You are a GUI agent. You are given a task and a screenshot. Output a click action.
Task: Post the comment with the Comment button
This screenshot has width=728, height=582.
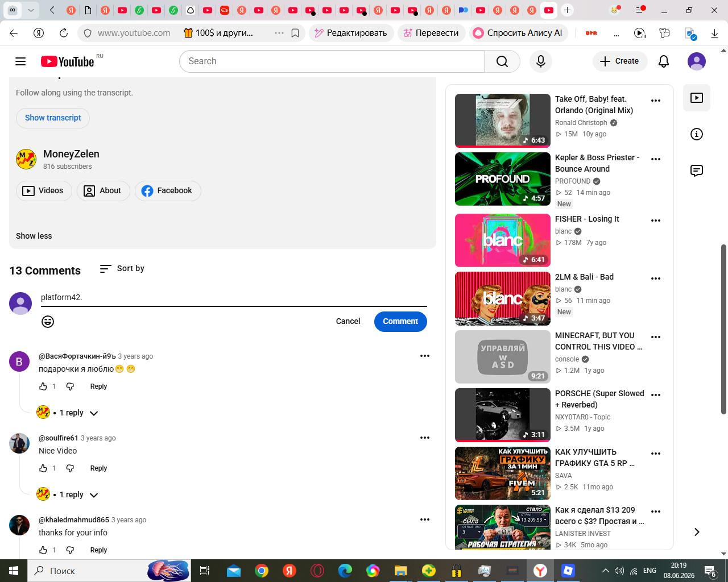pyautogui.click(x=400, y=322)
